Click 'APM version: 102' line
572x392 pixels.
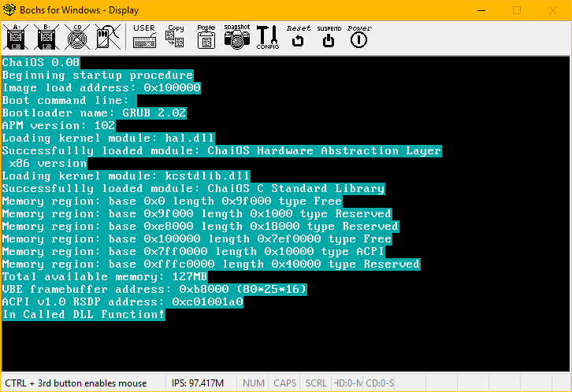(x=59, y=126)
